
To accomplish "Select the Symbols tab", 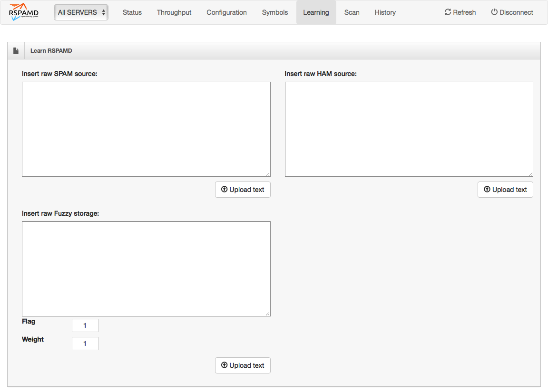I will (x=275, y=12).
